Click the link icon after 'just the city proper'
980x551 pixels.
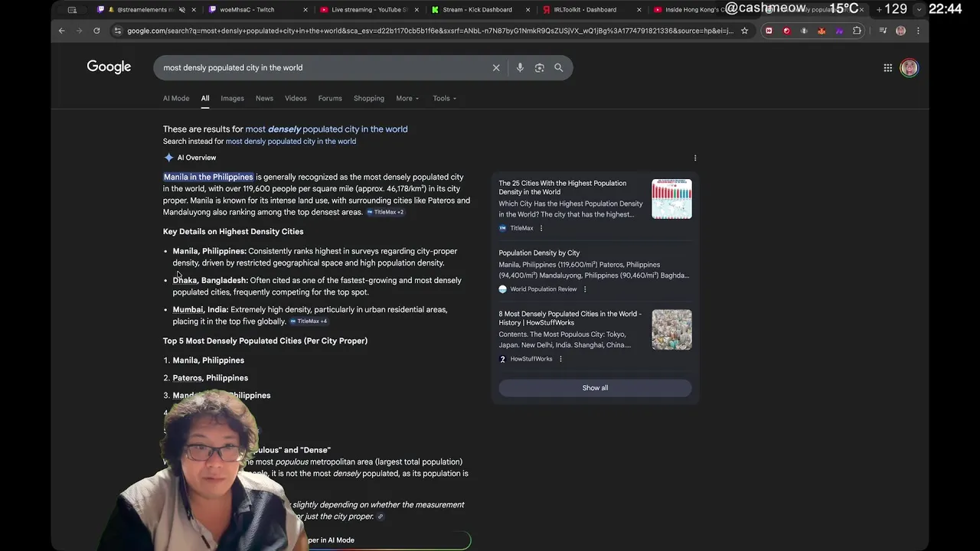381,517
